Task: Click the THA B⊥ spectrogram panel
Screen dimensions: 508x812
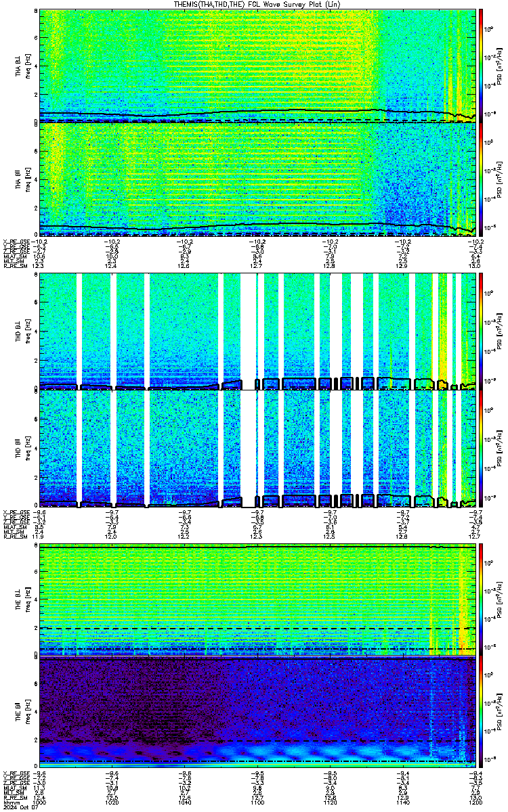Action: click(257, 65)
